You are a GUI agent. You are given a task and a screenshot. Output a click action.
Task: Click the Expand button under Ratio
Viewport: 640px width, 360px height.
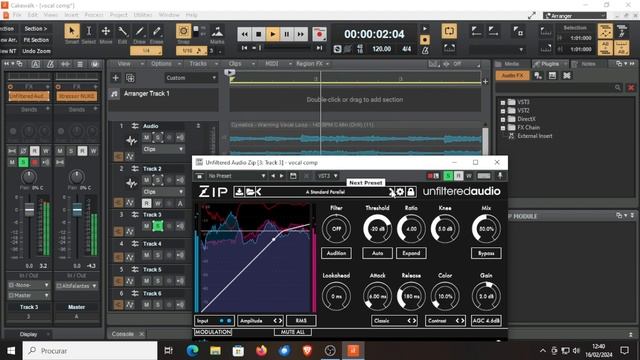tap(411, 253)
